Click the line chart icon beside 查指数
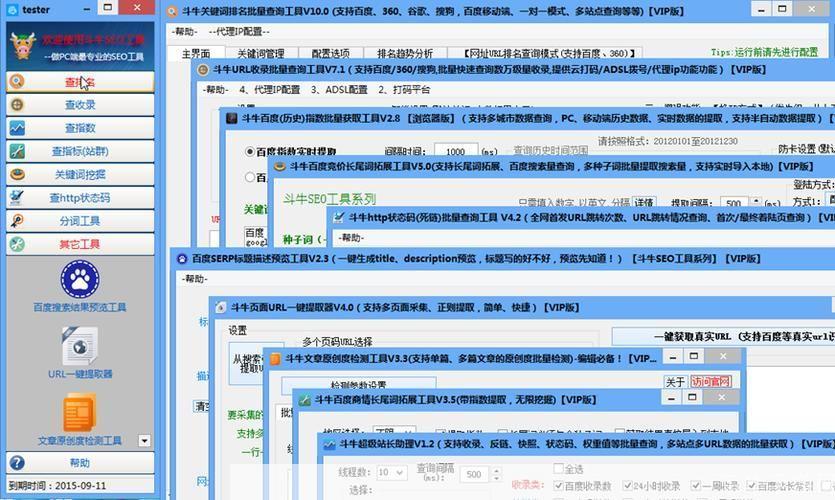The image size is (835, 500). click(17, 128)
